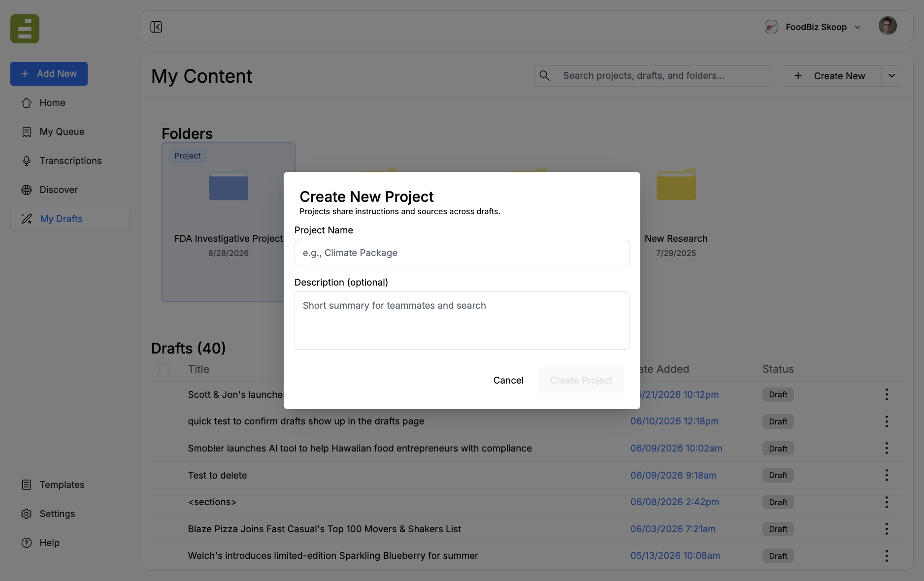Click date 06/09/2026 9:18am

click(x=673, y=475)
